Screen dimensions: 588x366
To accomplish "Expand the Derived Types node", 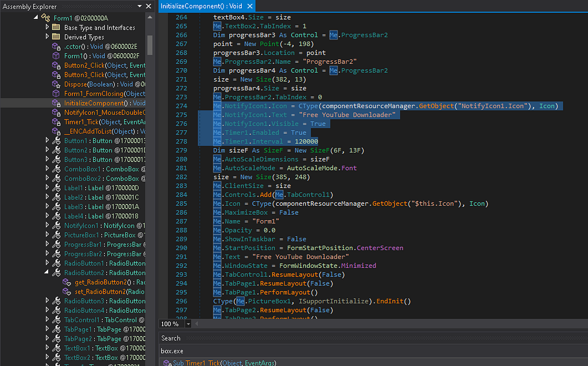I will (x=47, y=36).
